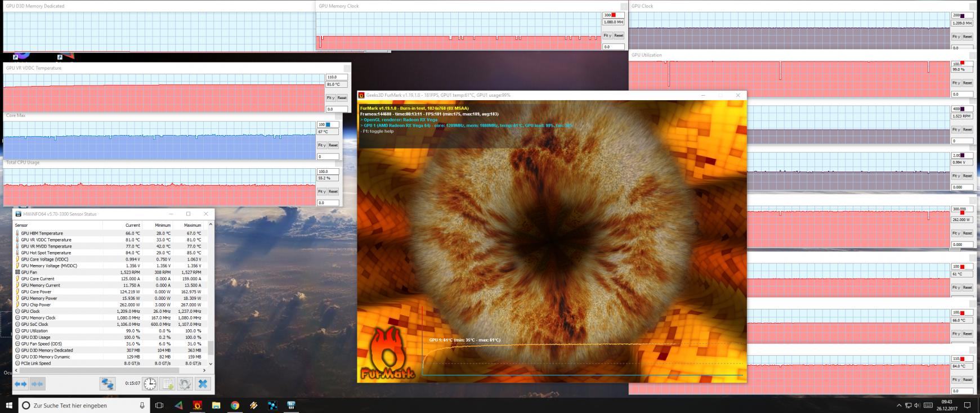This screenshot has width=980, height=413.
Task: Click HWiNFO vertical scrollbar thumb
Action: (211, 348)
